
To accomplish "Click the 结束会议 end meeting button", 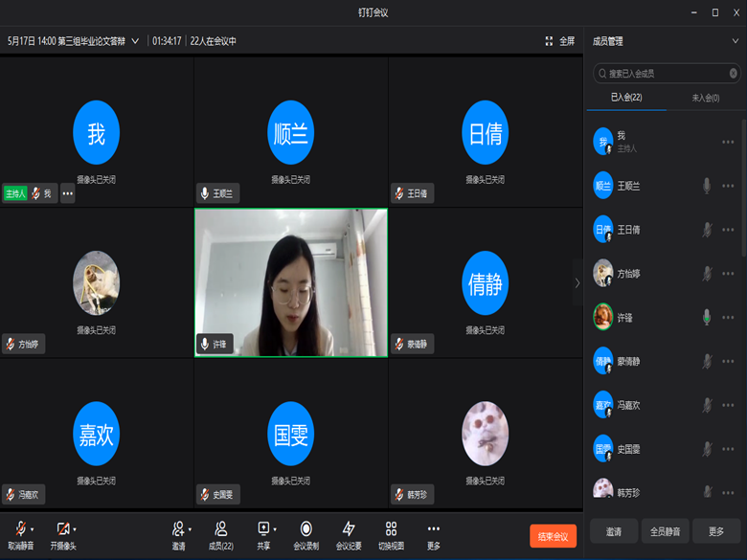I will tap(553, 536).
